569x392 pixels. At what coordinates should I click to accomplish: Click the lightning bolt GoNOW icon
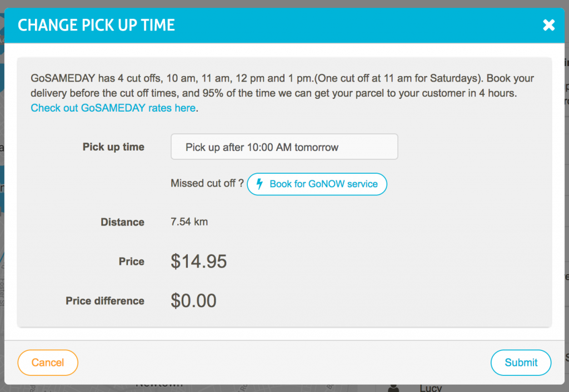tap(259, 184)
